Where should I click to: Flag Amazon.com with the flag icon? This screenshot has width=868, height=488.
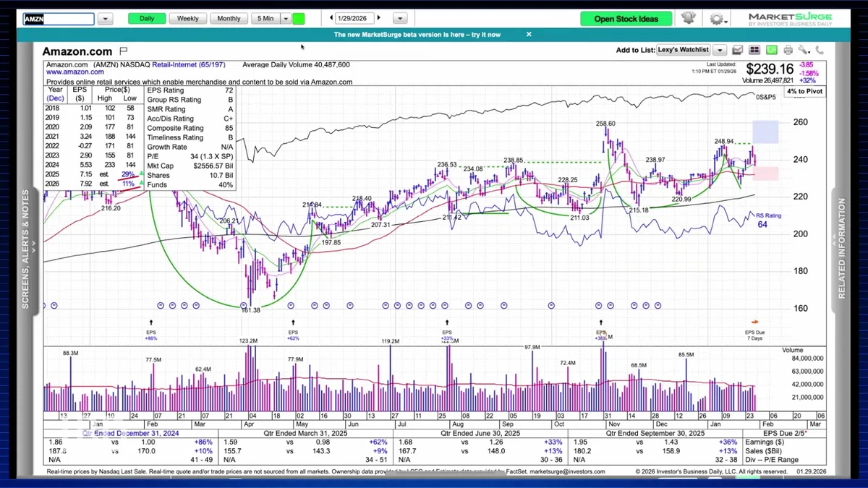coord(123,51)
